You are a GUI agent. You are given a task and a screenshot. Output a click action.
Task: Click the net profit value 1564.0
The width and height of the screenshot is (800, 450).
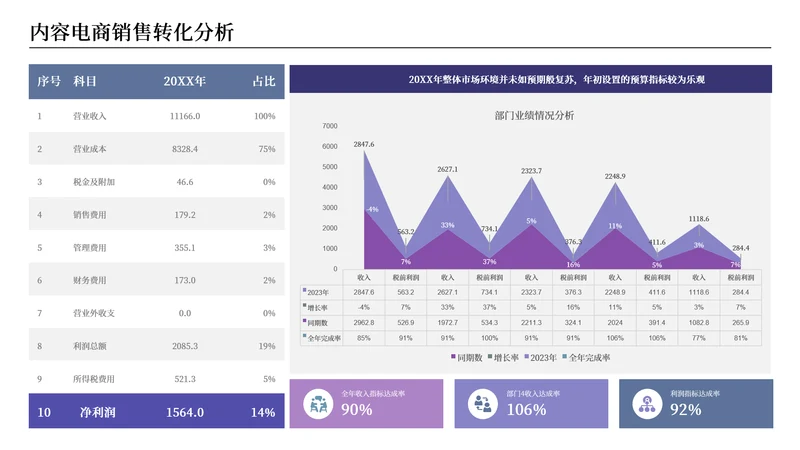(185, 412)
